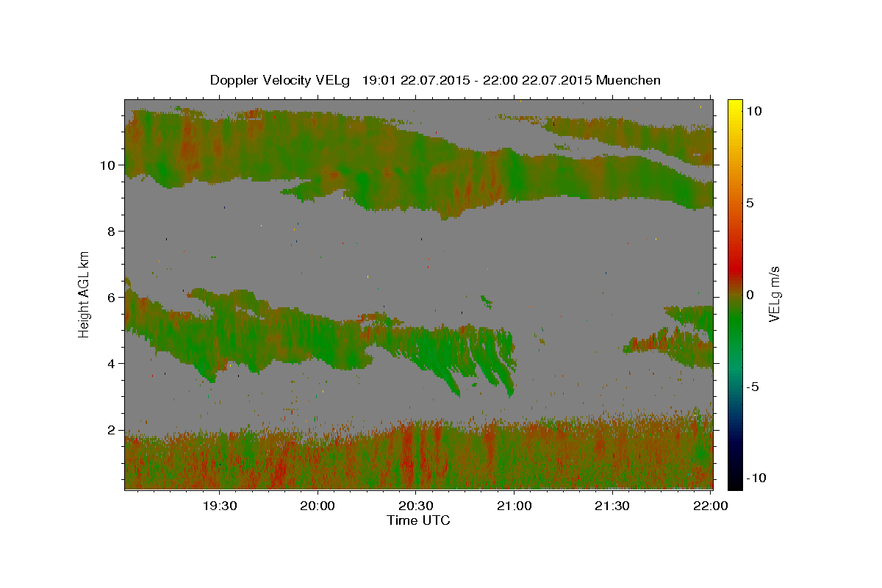Viewport: 882px width, 588px height.
Task: Click the height tick label 8
Action: click(x=112, y=232)
